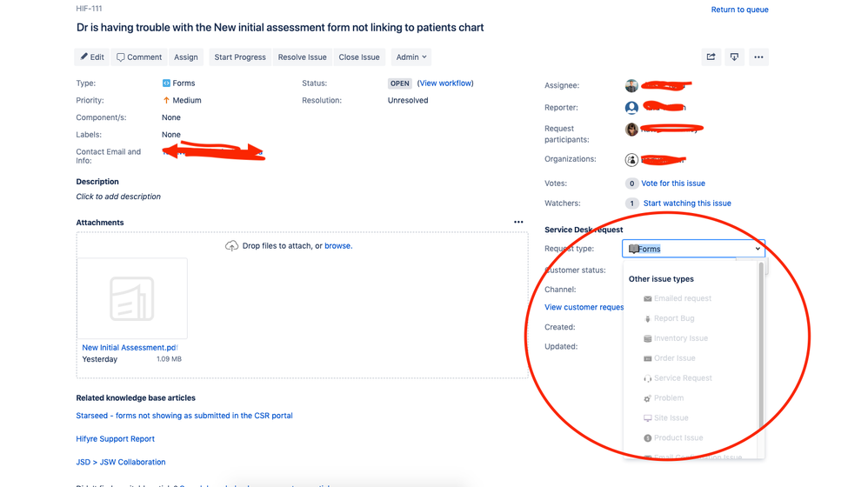Open the more actions ellipsis button
Screen dimensions: 868x487
(x=758, y=57)
